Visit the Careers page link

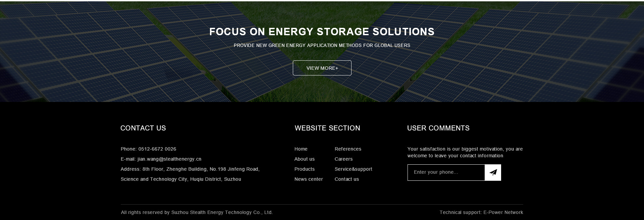(343, 159)
